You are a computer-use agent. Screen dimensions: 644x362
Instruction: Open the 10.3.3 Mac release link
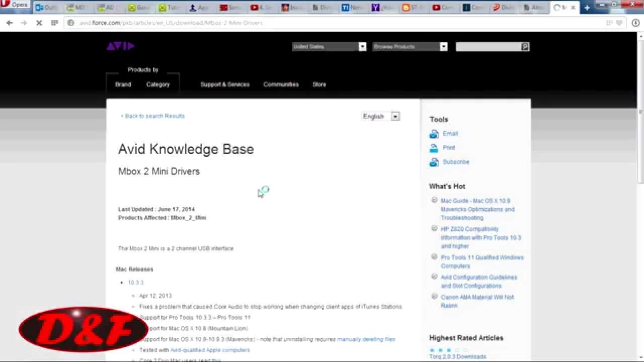click(x=135, y=283)
